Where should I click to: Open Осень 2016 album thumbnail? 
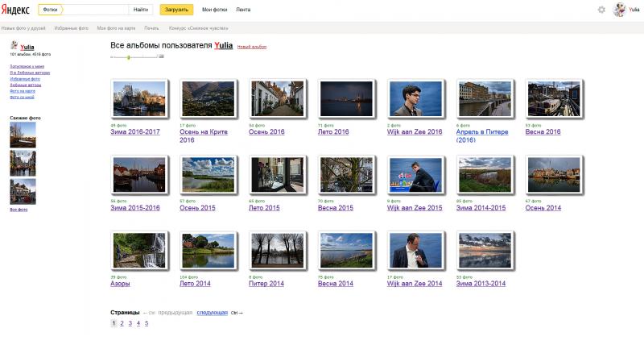pyautogui.click(x=278, y=98)
